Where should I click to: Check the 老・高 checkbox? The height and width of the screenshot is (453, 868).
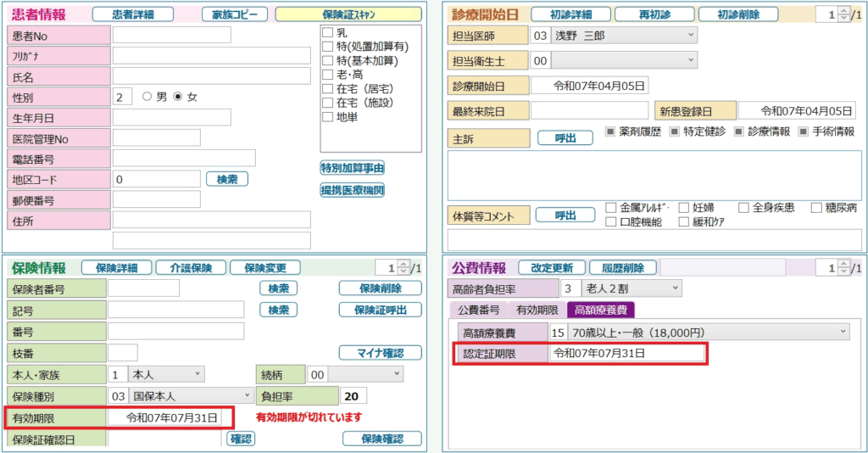328,75
